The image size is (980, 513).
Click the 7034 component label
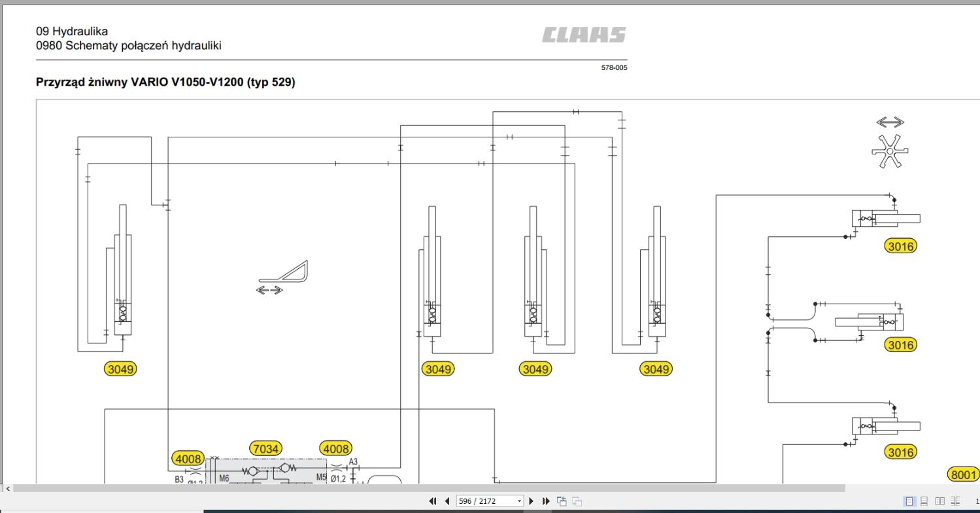pos(265,448)
